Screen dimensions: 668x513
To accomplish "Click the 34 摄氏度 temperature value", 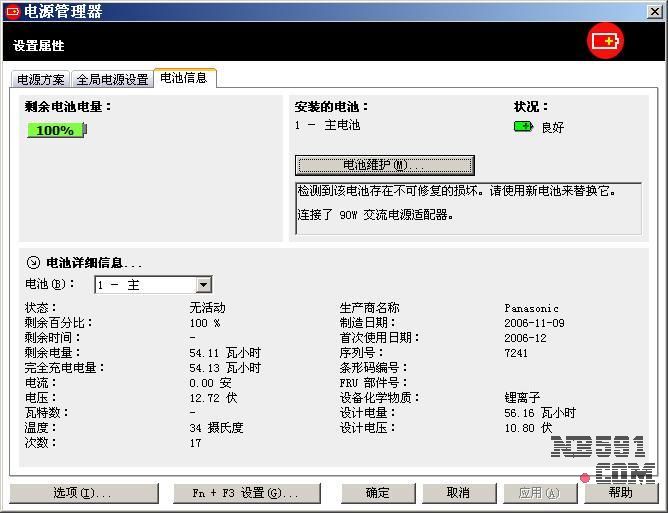I will click(x=216, y=428).
